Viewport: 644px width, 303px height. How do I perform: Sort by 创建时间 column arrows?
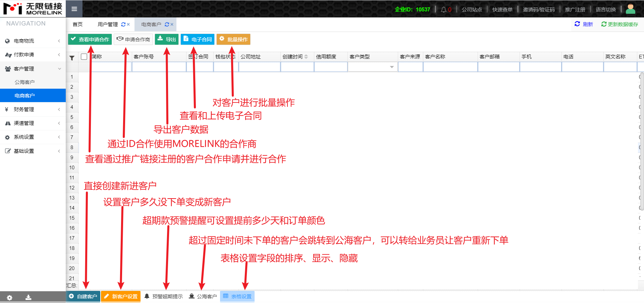306,57
